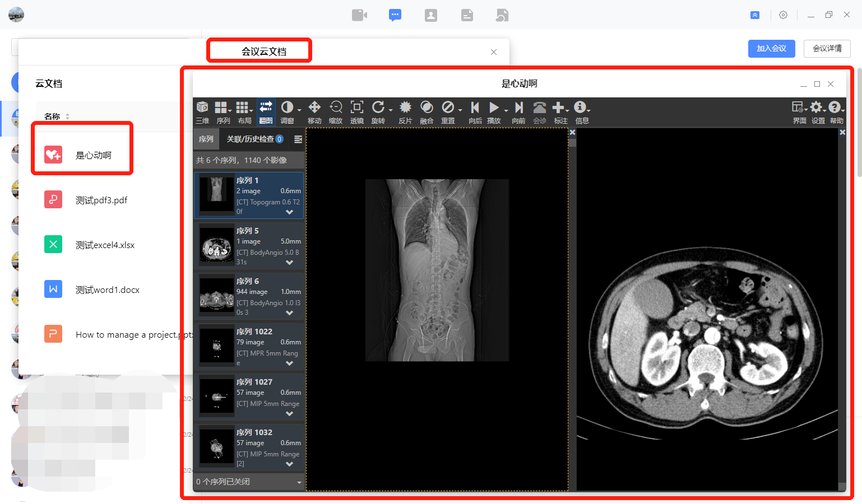Screen dimensions: 862x504
Task: Select the 移动 pan tool
Action: point(314,111)
